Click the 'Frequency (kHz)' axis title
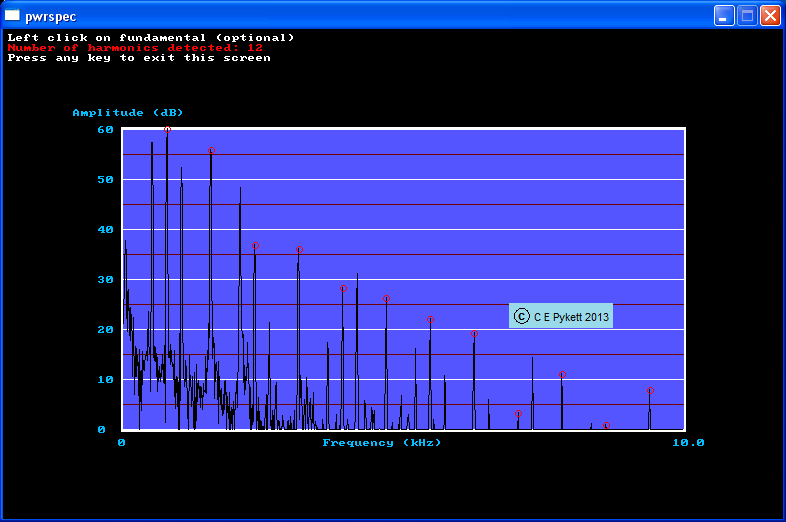This screenshot has width=786, height=522. click(x=382, y=443)
